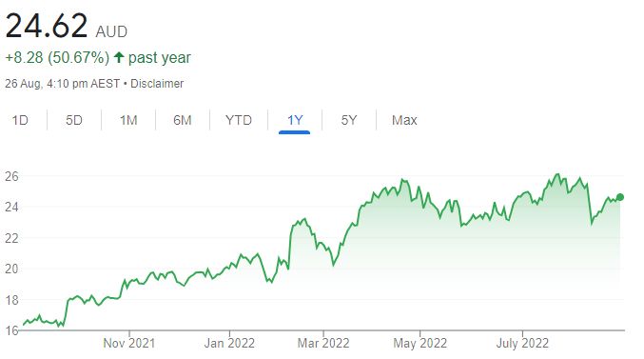Viewport: 644px width, 359px height.
Task: Click the green up-arrow icon
Action: [119, 57]
